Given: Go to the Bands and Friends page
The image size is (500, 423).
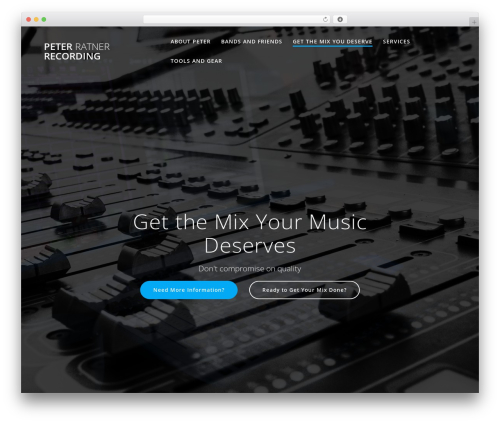Looking at the screenshot, I should tap(251, 42).
